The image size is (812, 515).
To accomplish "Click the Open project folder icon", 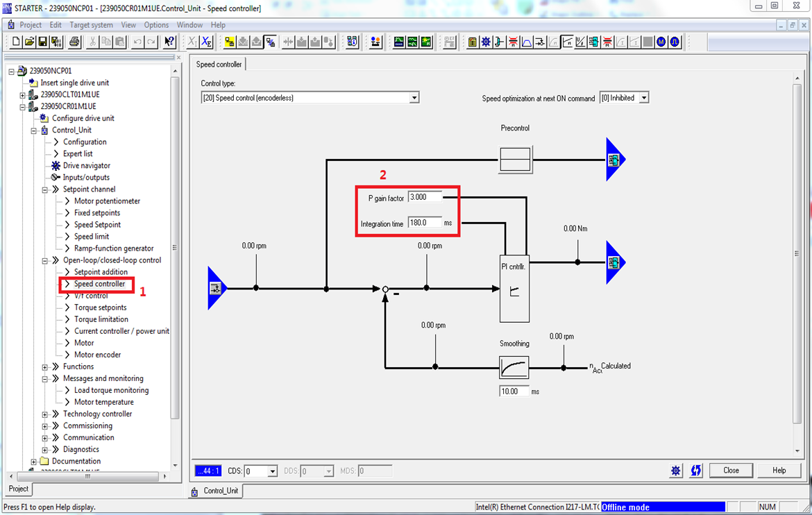I will tap(30, 42).
